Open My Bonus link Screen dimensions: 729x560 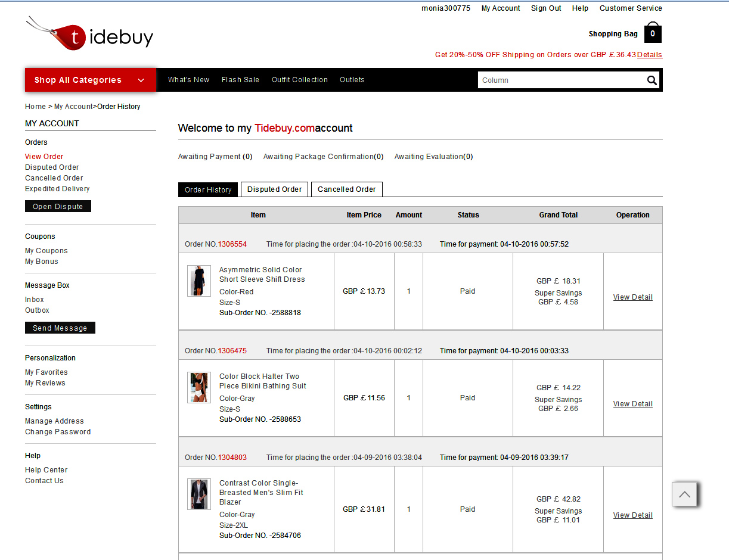click(x=42, y=262)
